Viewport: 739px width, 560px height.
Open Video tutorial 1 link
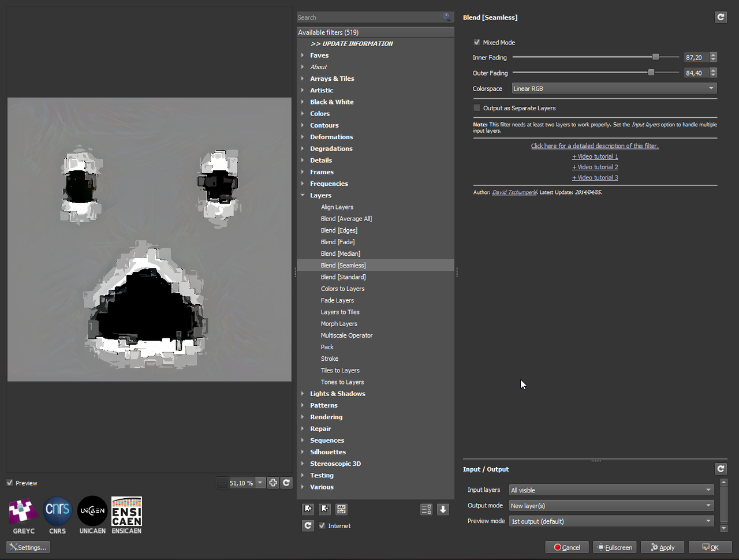tap(595, 156)
